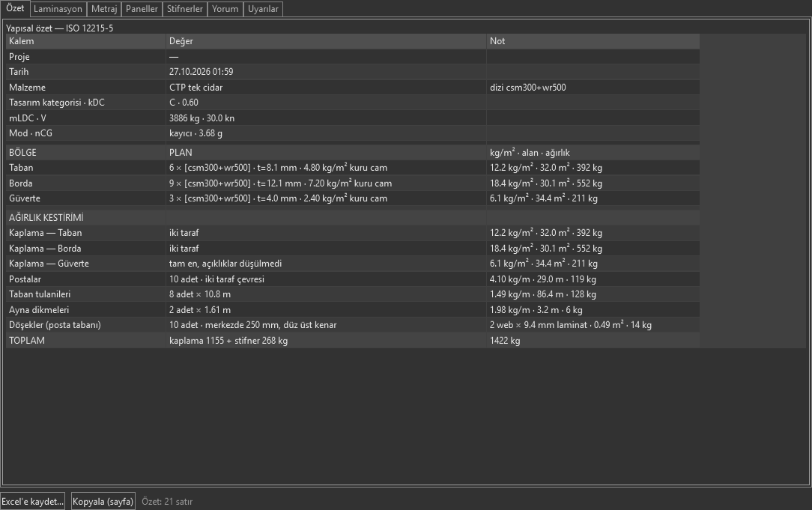Click the Not column header
Image resolution: width=812 pixels, height=510 pixels.
coord(593,41)
